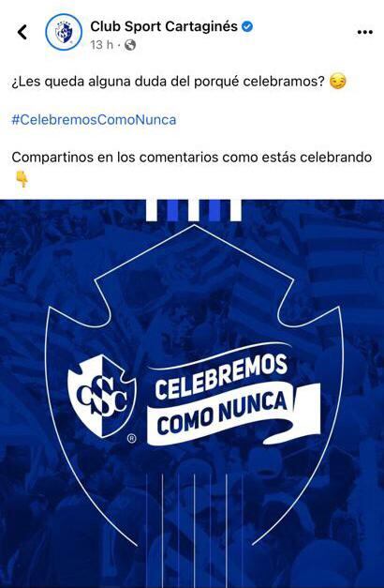Click the shield outline peak below stripes
Screen dimensions: 384x588
tap(194, 227)
